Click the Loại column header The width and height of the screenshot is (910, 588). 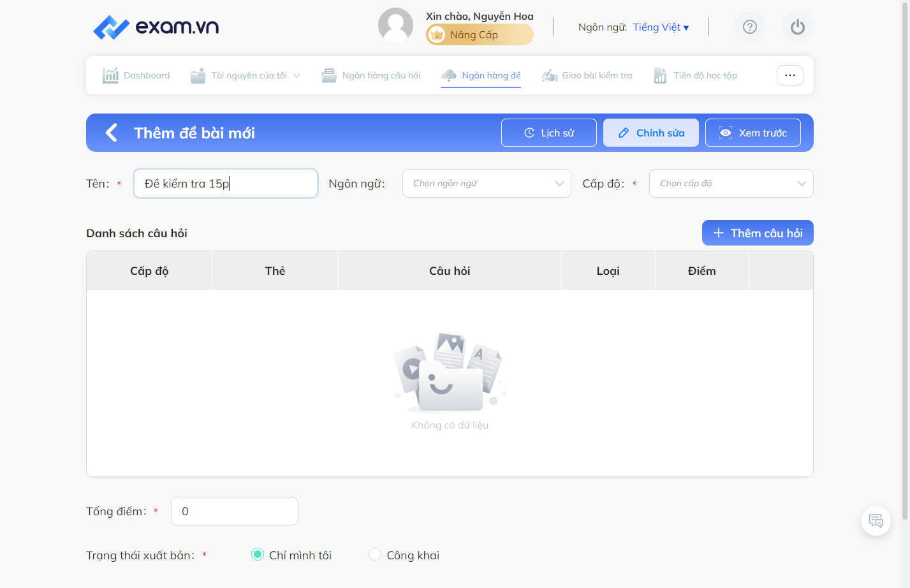pos(608,271)
